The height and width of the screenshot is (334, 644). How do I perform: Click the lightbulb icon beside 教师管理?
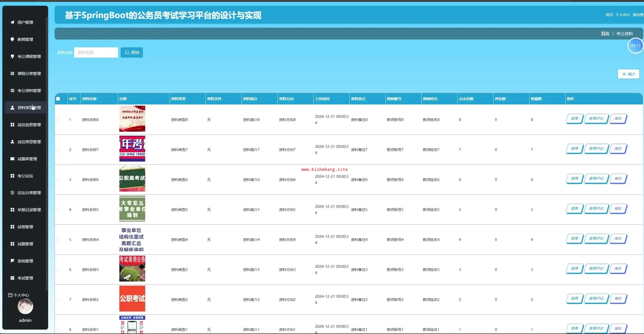(x=12, y=39)
